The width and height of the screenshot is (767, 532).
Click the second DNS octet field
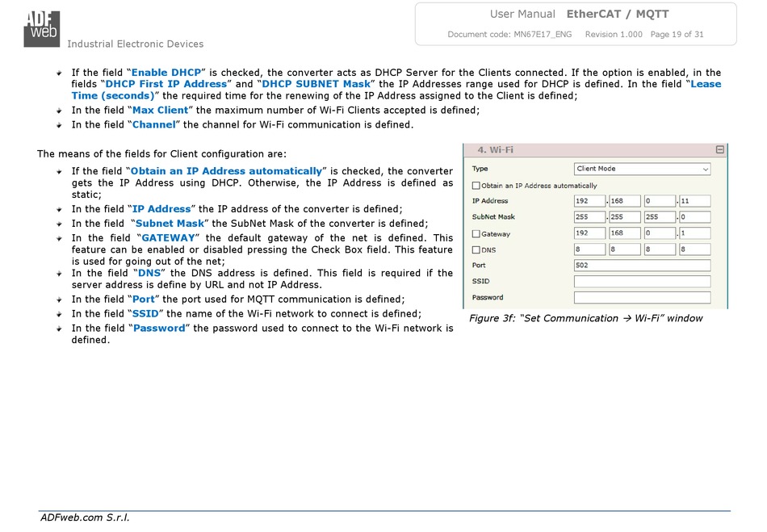(x=625, y=249)
